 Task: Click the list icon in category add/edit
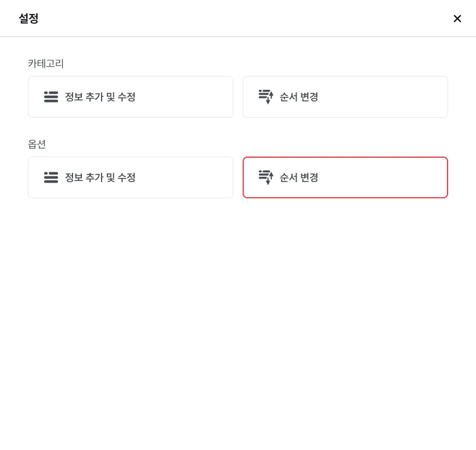pos(51,97)
